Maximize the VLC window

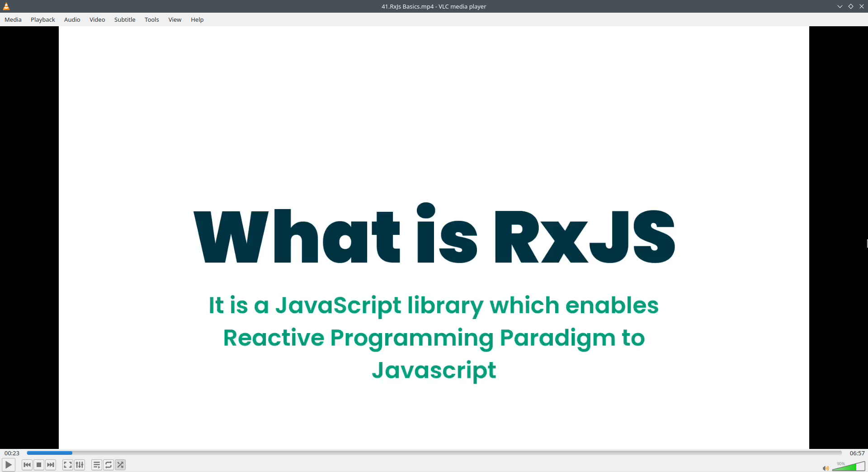click(851, 6)
